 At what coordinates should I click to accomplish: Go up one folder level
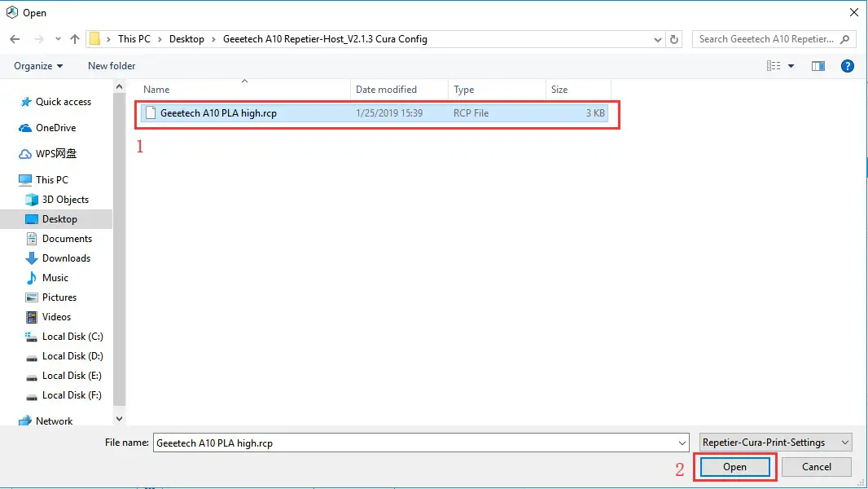75,39
